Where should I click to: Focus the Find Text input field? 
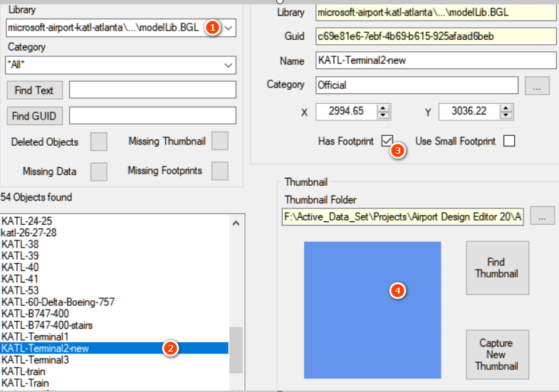152,90
